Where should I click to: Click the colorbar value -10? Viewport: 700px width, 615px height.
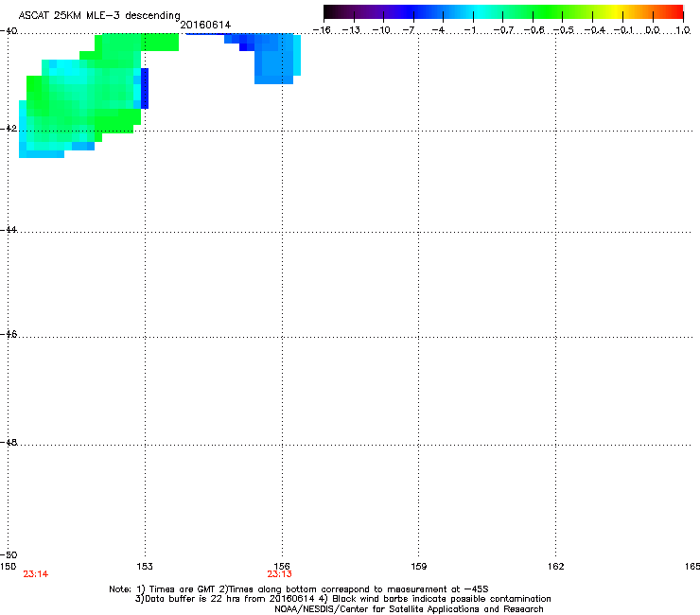pos(381,30)
